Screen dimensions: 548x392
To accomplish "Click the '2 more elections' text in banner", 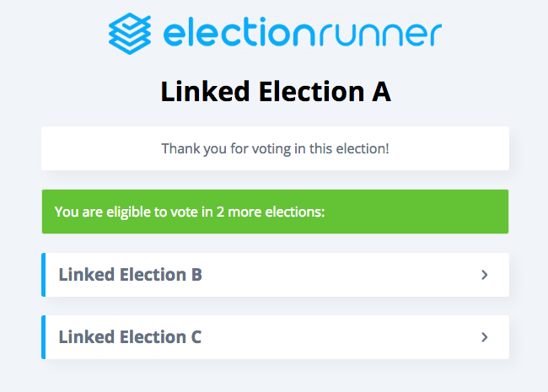I will [x=271, y=212].
